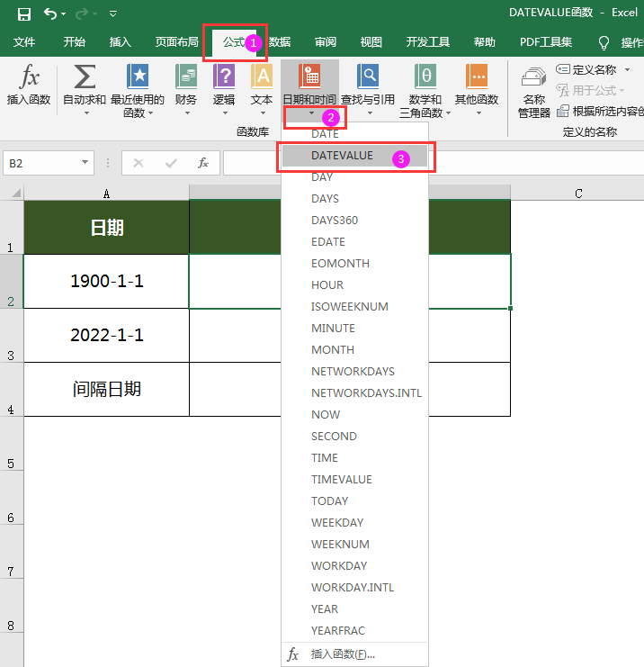Choose TIMEVALUE in the dropdown list
This screenshot has height=667, width=644.
click(355, 480)
